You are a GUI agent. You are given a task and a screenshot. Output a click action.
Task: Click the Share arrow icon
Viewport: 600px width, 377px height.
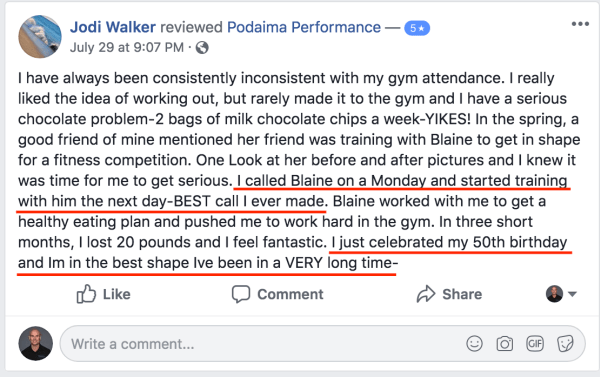point(426,294)
